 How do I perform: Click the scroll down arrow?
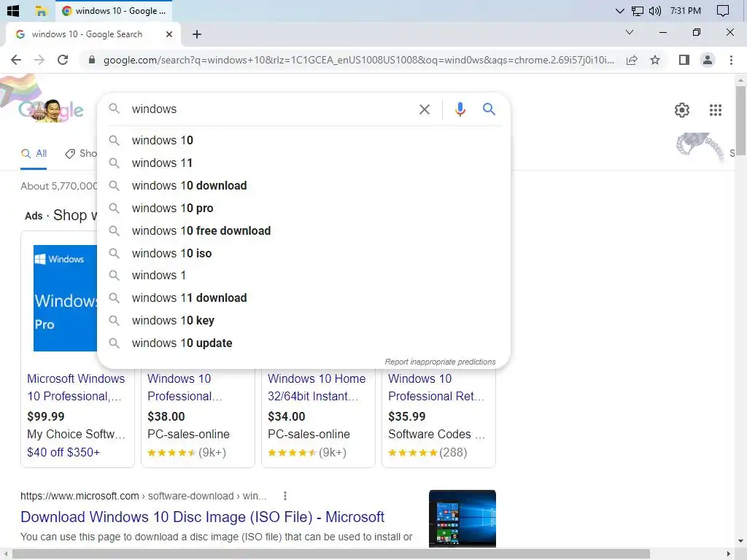click(x=740, y=541)
